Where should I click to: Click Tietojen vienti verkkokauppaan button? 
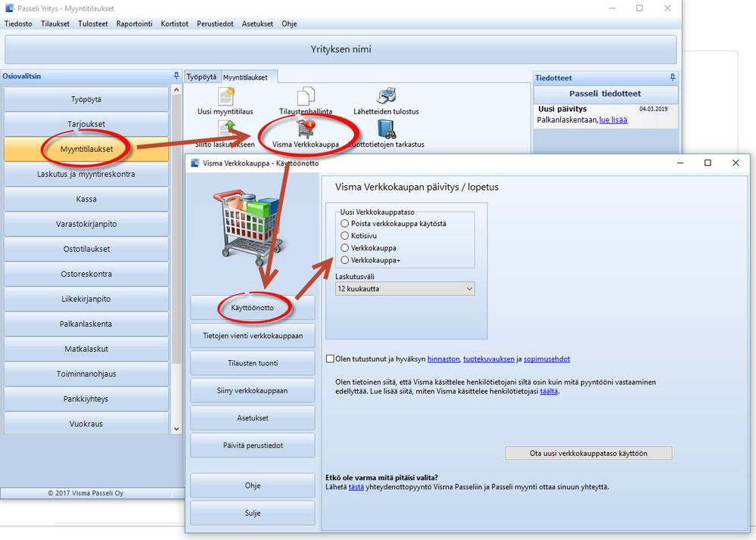(x=253, y=336)
